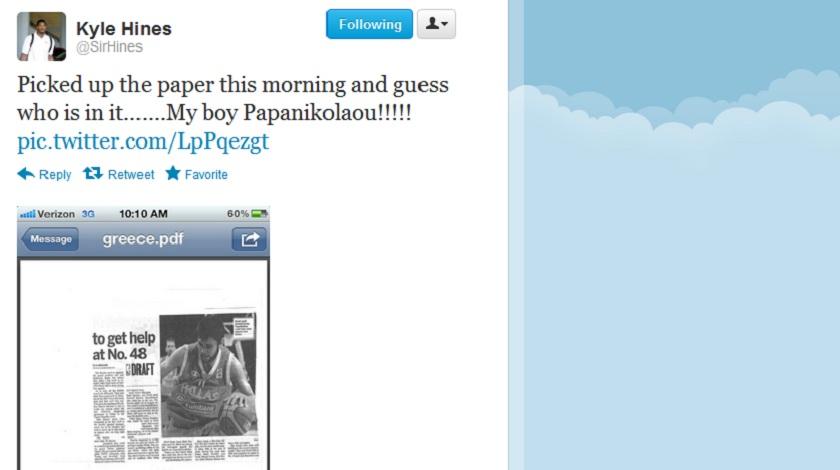Image resolution: width=840 pixels, height=470 pixels.
Task: Open Kyle Hines profile avatar
Action: 41,36
